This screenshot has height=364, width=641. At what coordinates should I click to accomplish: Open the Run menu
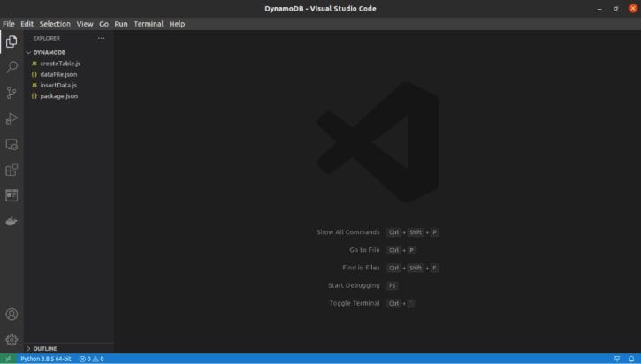120,24
